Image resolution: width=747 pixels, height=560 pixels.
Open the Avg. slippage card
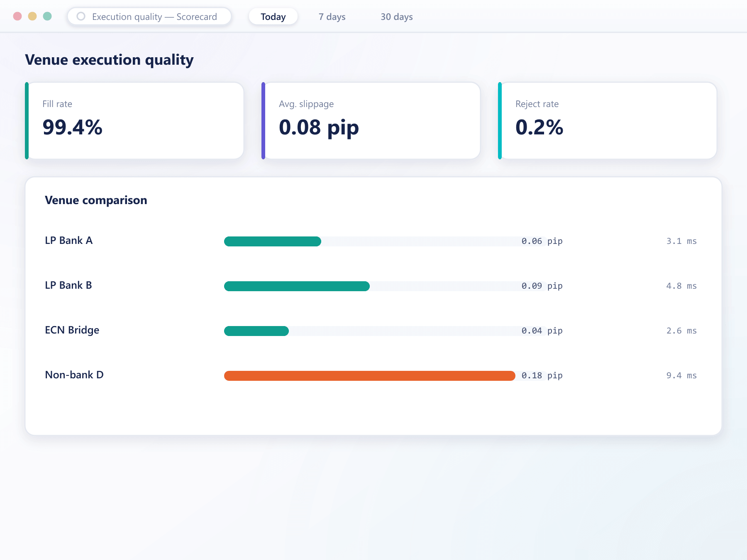click(x=371, y=121)
